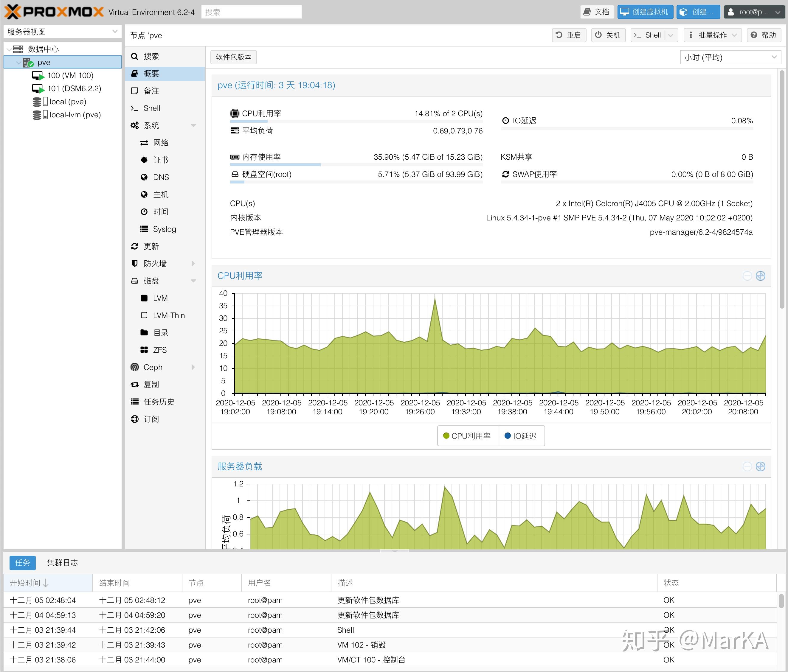Select the VM 102 - 销毁 task row
788x672 pixels.
tap(390, 645)
